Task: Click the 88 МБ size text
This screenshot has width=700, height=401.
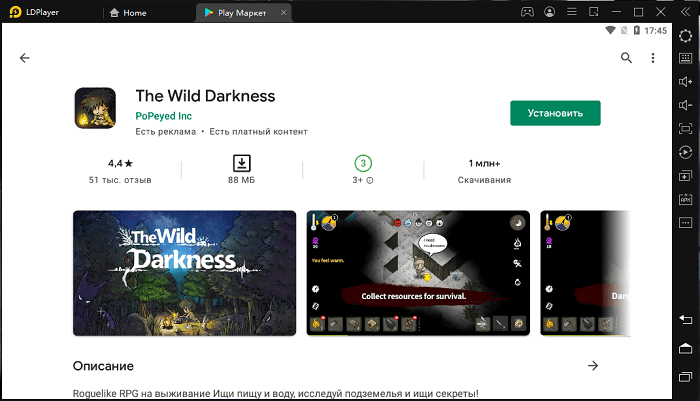Action: click(242, 180)
